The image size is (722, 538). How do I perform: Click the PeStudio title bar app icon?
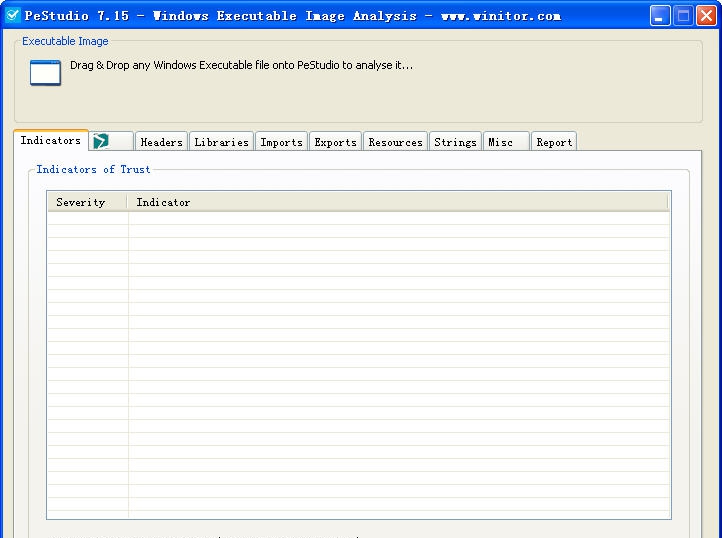click(x=12, y=15)
